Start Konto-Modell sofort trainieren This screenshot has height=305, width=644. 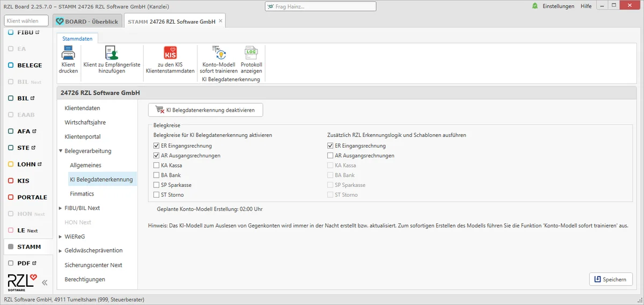(x=218, y=60)
